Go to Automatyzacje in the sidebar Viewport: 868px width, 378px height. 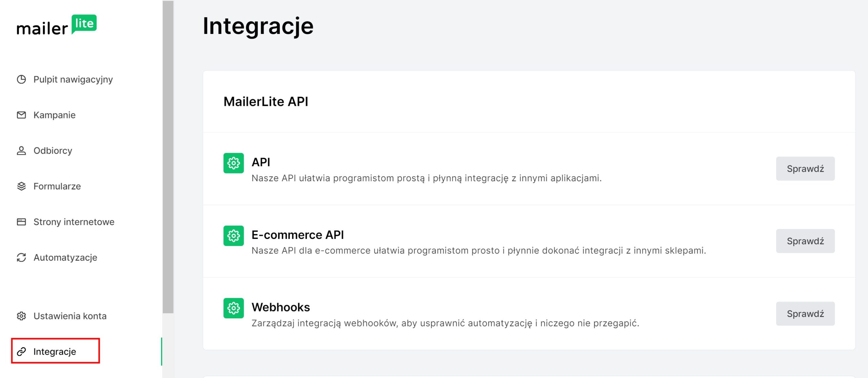pyautogui.click(x=65, y=258)
